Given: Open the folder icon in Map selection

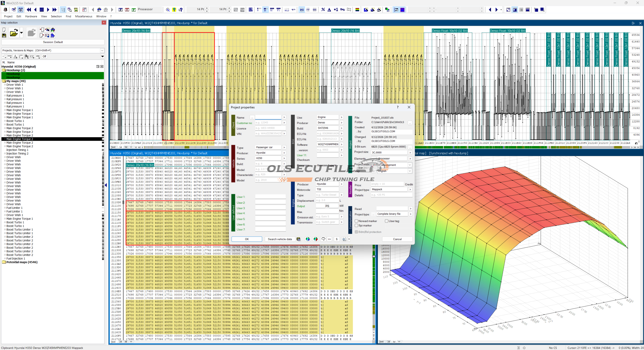Looking at the screenshot, I should (14, 33).
